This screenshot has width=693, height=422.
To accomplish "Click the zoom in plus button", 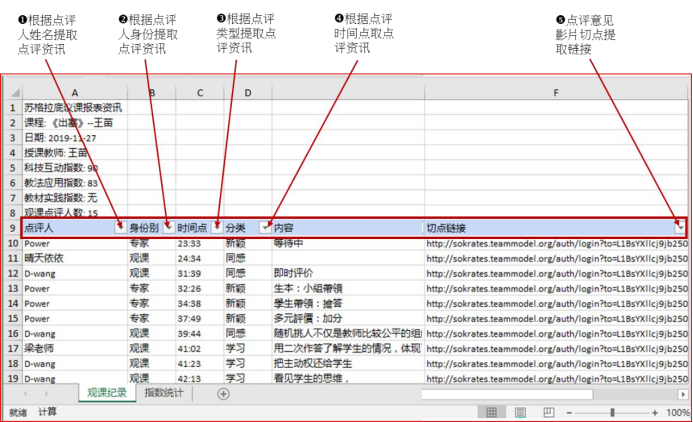I will 655,412.
